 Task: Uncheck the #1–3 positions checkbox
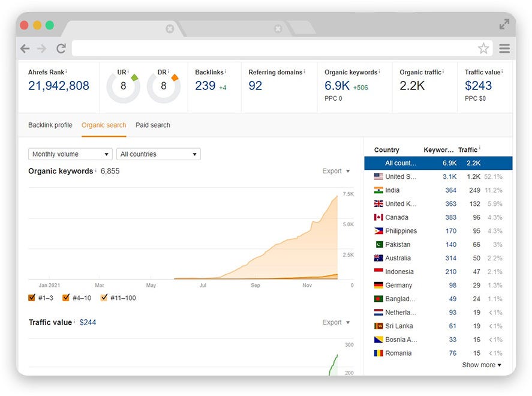32,298
